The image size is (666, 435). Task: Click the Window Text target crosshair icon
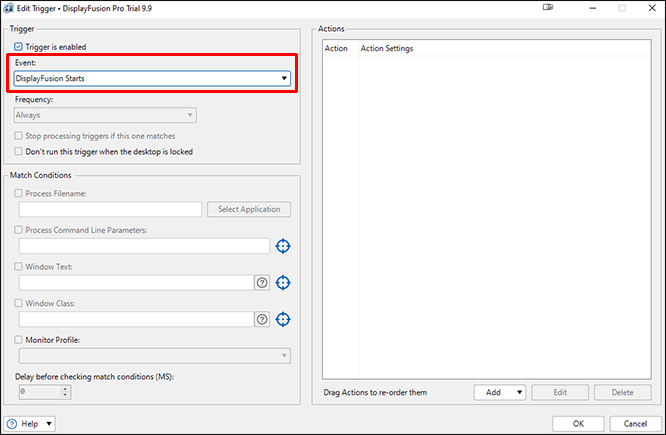(x=283, y=282)
